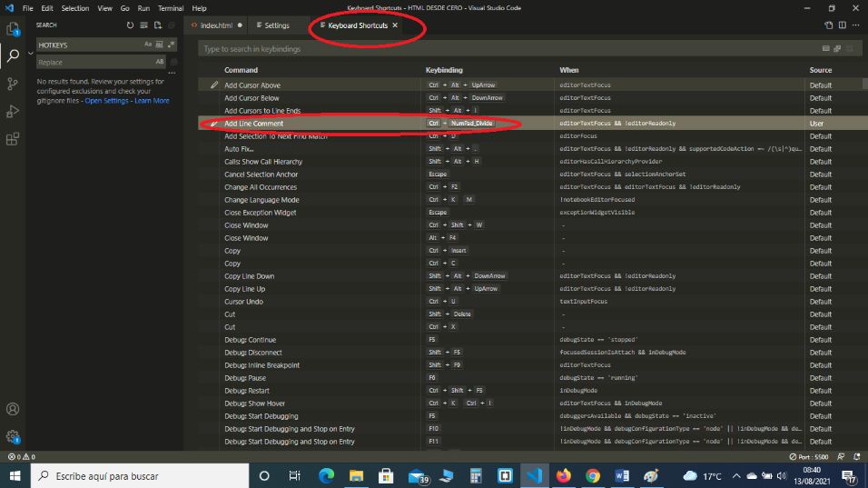Open the Run and Debug view
868x488 pixels.
(x=13, y=111)
